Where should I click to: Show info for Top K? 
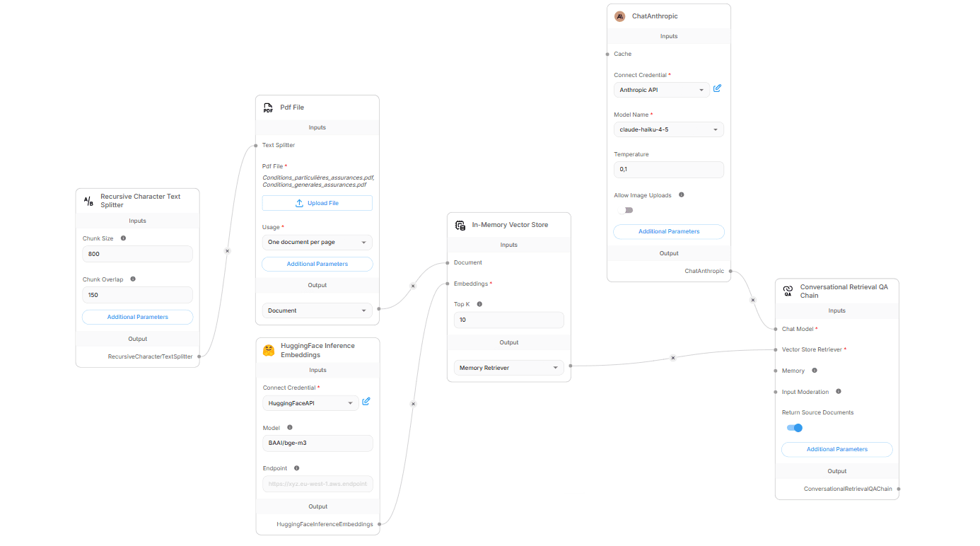click(479, 304)
